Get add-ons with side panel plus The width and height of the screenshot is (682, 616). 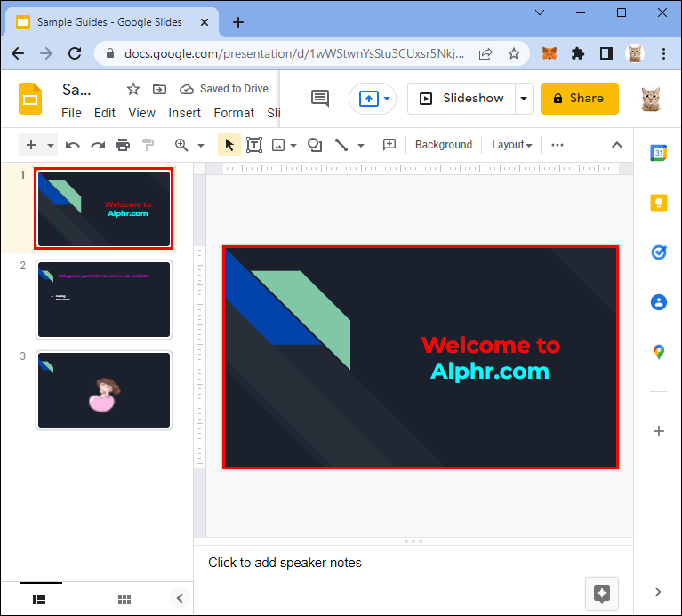(x=659, y=431)
